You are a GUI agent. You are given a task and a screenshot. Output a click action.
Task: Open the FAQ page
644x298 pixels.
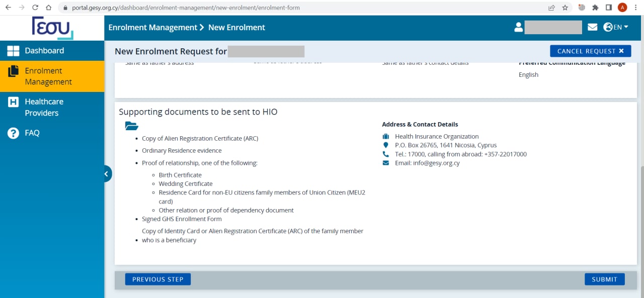32,133
